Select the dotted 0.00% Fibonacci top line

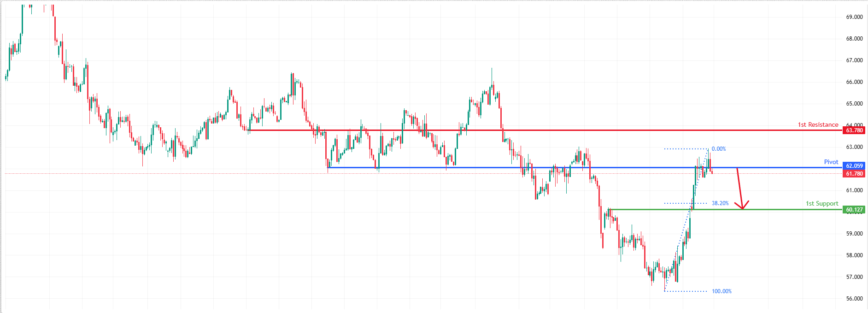(686, 149)
